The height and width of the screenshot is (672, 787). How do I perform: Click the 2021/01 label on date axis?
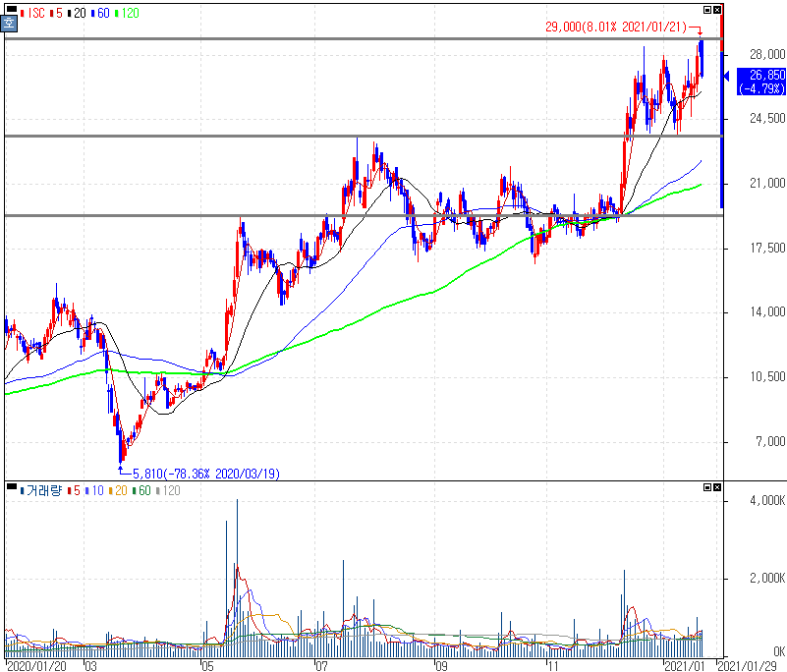(685, 666)
